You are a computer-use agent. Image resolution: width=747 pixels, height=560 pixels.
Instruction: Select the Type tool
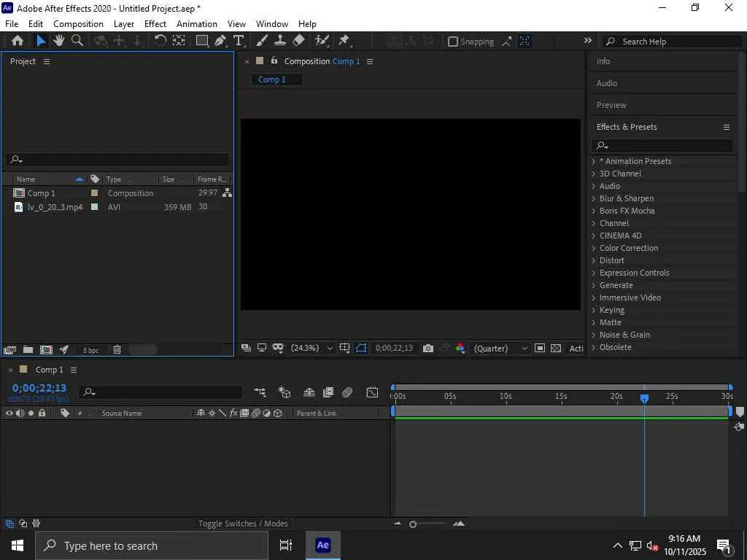239,41
